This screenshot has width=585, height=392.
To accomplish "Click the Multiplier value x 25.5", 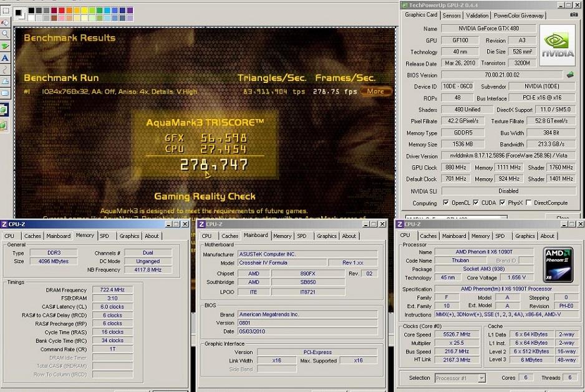I will tap(457, 343).
